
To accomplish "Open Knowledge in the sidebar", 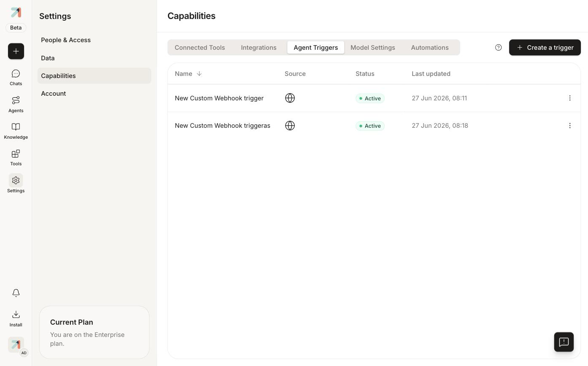I will (x=16, y=131).
